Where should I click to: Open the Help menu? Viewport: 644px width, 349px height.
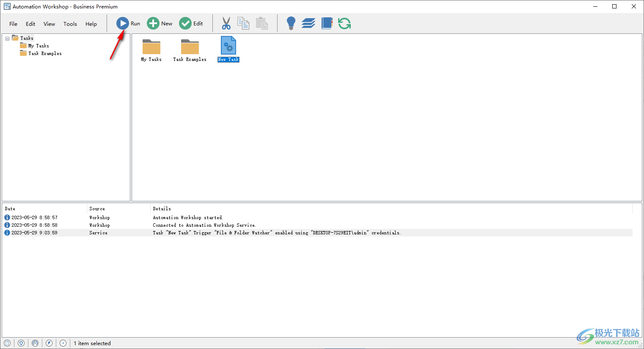[91, 24]
